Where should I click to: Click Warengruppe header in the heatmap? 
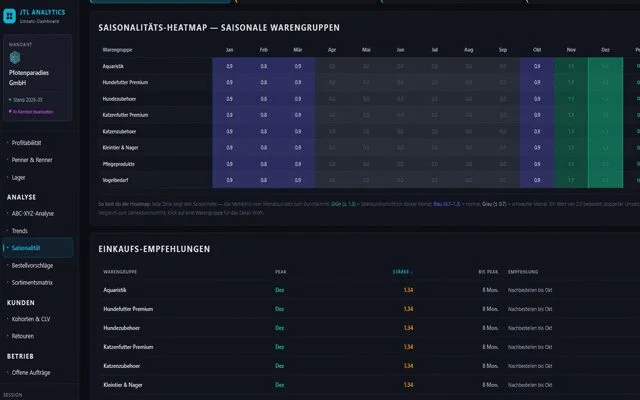tap(117, 50)
